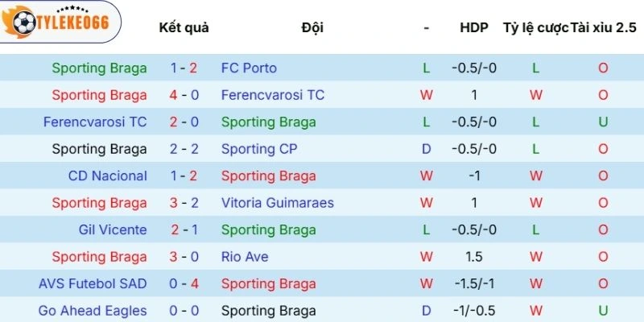Click the -1.5/-1 handicap value
Viewport: 644px width, 322px height.
[x=474, y=283]
